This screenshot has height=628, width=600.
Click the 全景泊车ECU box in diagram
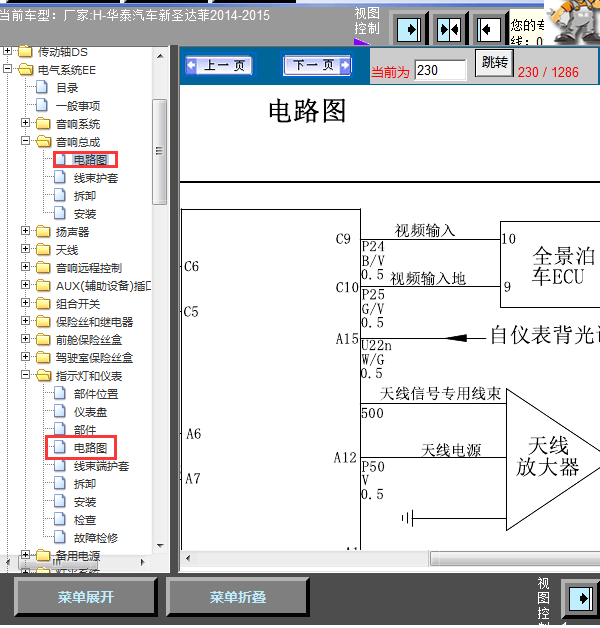pyautogui.click(x=550, y=265)
